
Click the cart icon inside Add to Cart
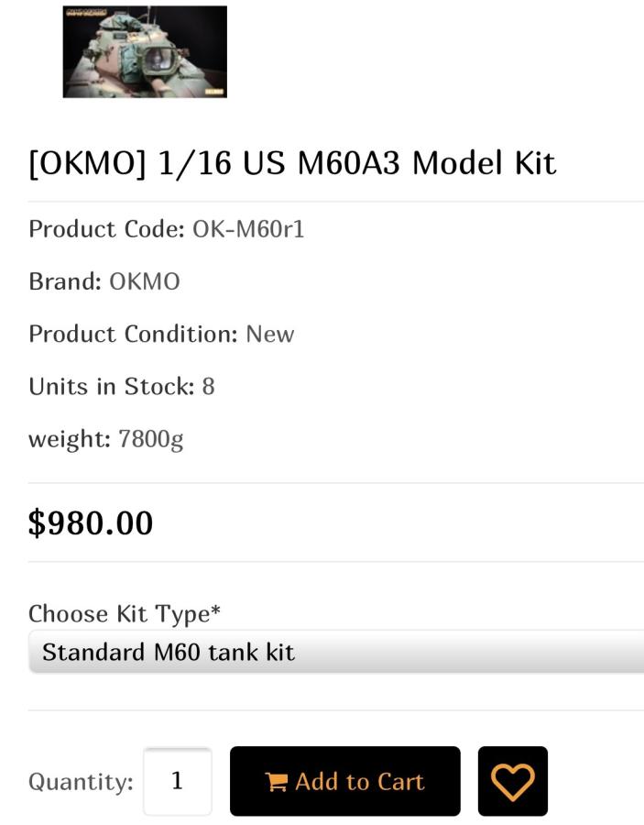[x=275, y=782]
